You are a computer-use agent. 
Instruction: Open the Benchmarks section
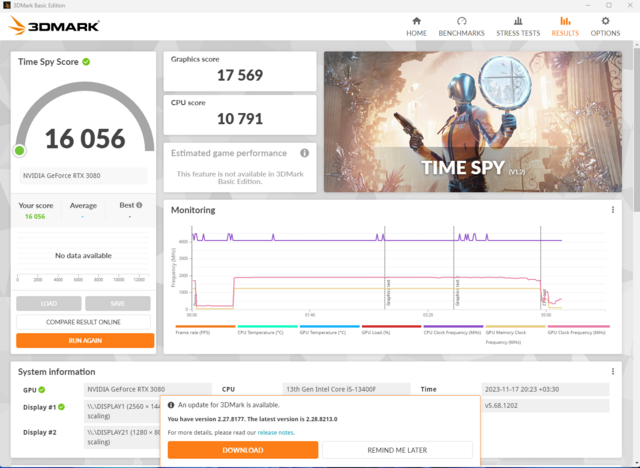click(x=461, y=26)
